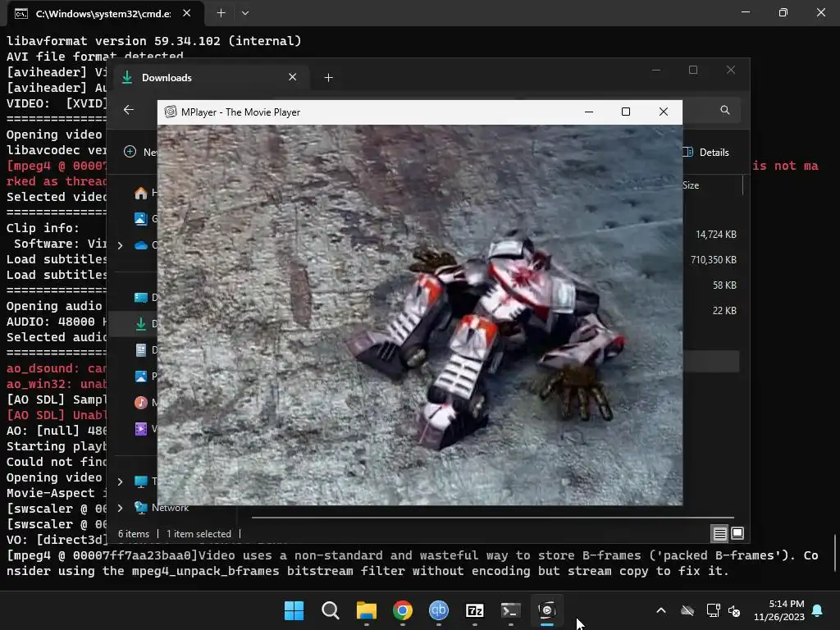Select the Documents icon in the Explorer sidebar

141,349
